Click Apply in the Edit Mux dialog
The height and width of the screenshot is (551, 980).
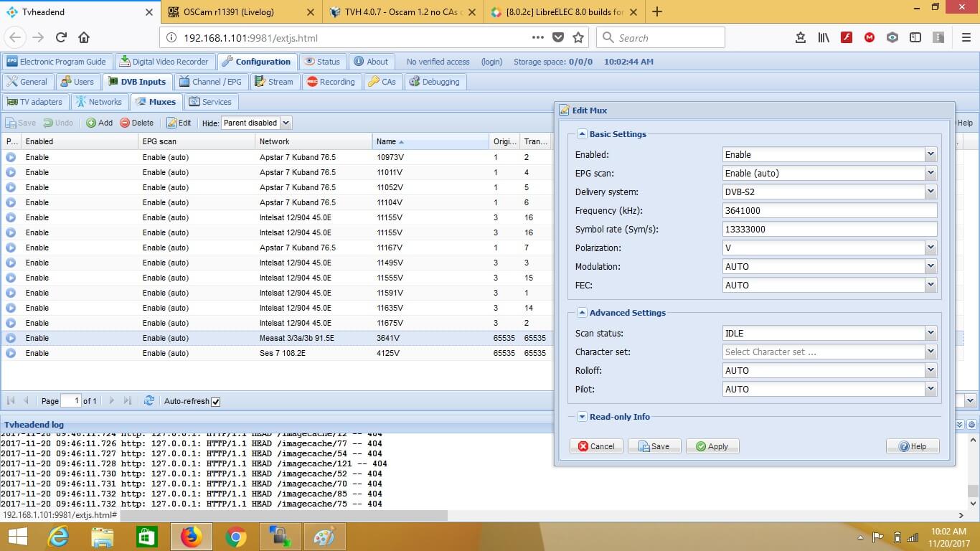point(712,446)
